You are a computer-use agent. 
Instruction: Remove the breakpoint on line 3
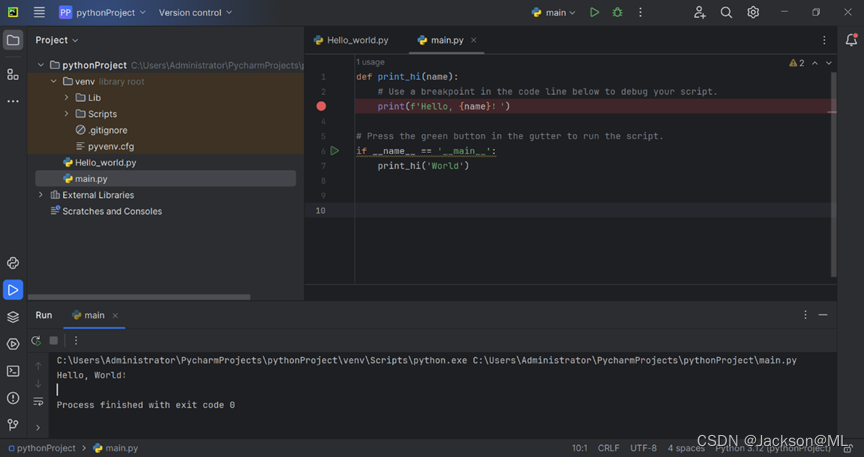321,106
